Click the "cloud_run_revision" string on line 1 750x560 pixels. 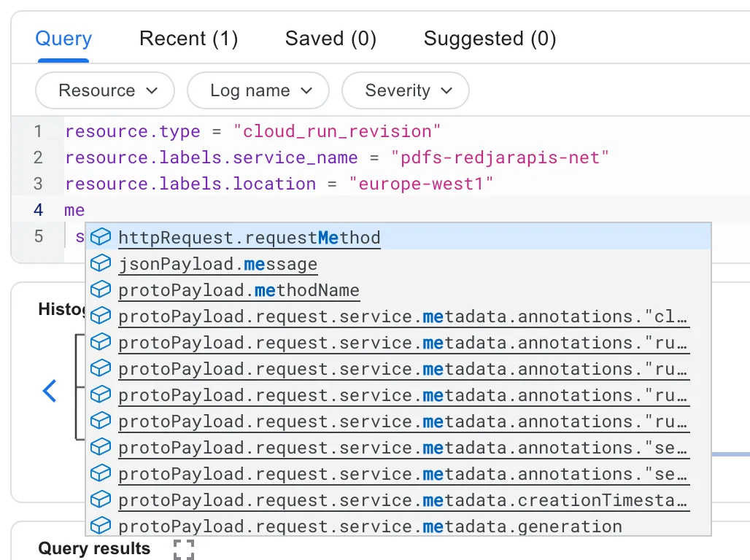[x=337, y=131]
